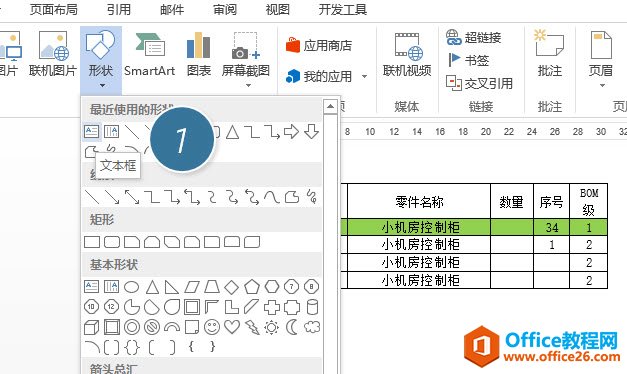Click the 形状 shapes button
This screenshot has width=627, height=374.
click(101, 59)
